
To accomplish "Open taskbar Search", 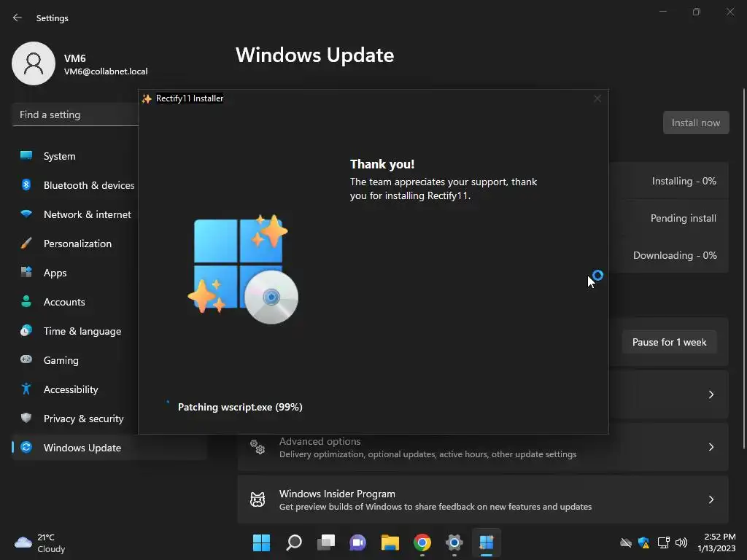I will (293, 542).
